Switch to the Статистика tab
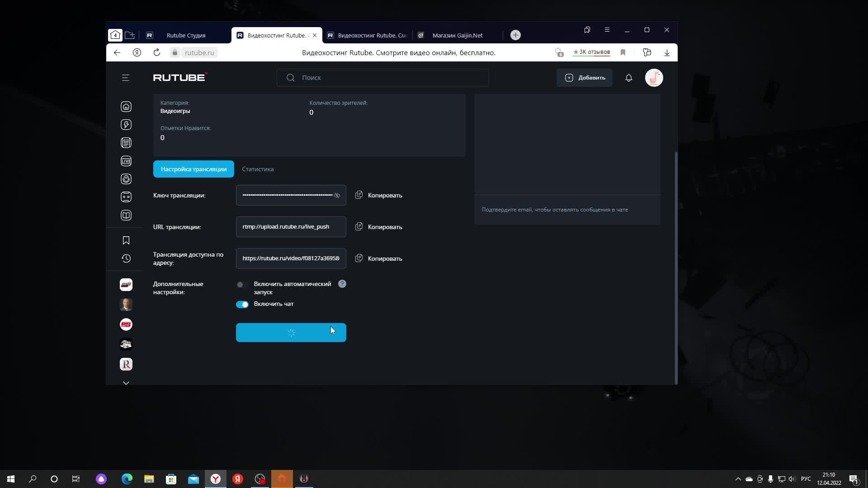 click(x=258, y=169)
